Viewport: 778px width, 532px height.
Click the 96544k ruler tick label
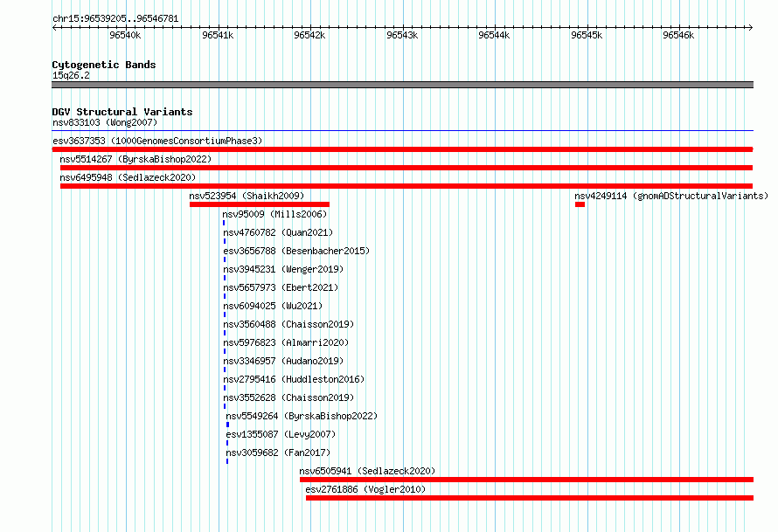(494, 35)
